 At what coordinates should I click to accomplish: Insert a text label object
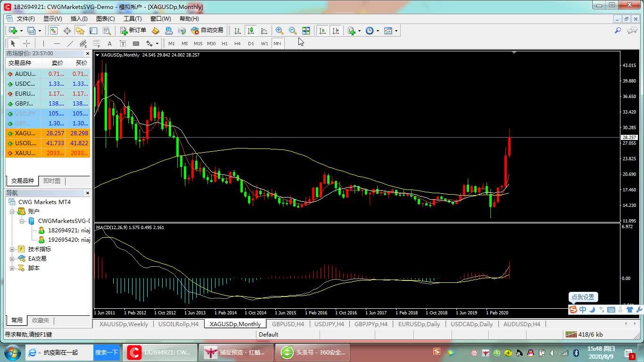coord(123,43)
